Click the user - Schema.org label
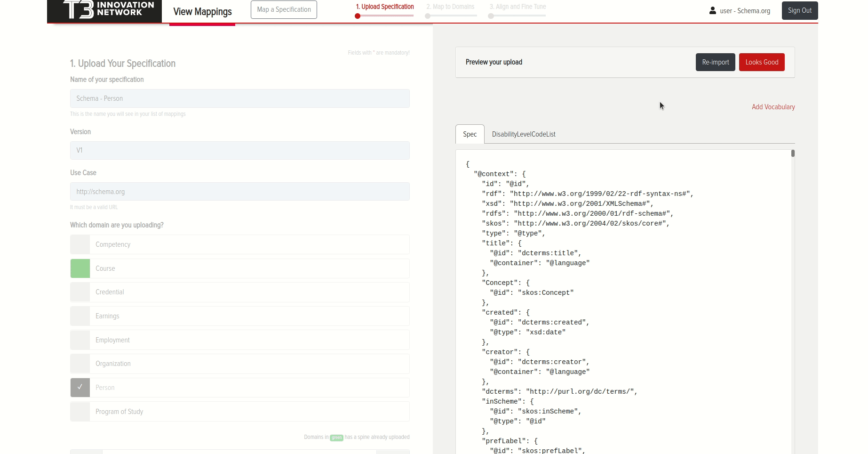 (x=745, y=11)
